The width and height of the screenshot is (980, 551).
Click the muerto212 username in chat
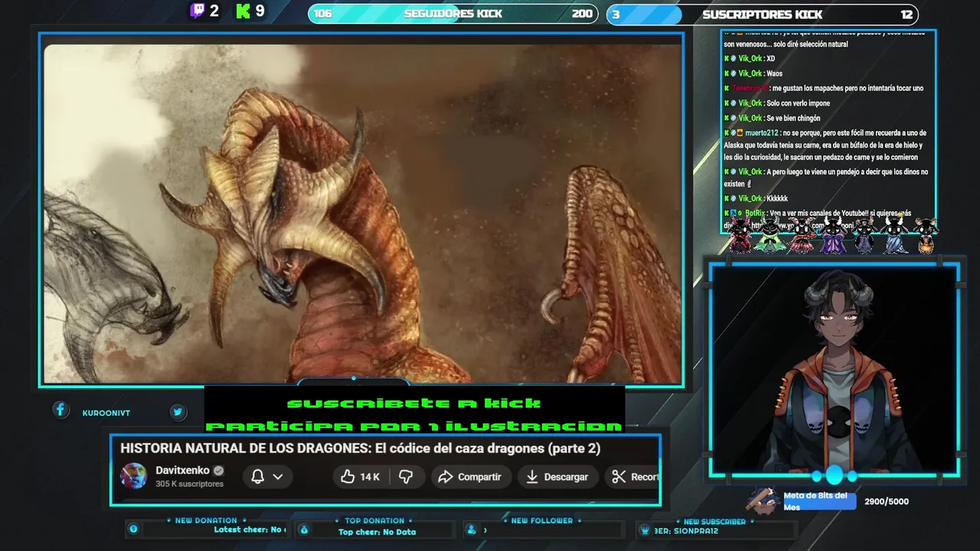coord(761,133)
